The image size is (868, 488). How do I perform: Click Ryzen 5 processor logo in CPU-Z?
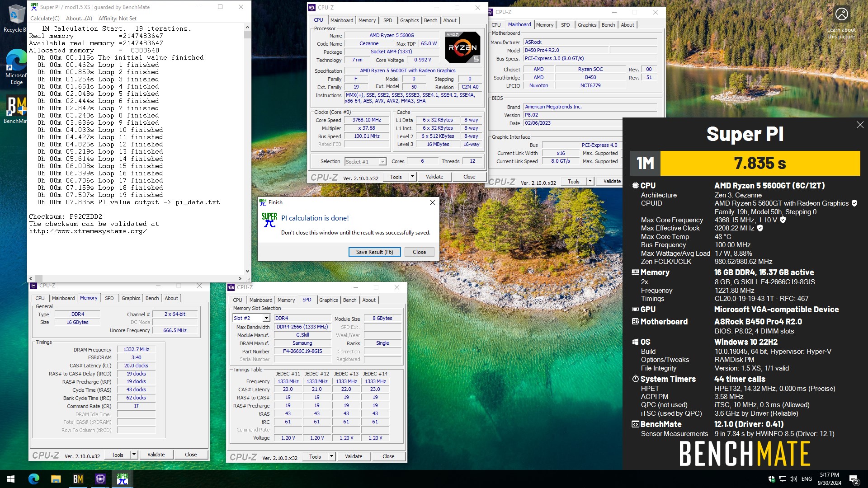point(462,47)
